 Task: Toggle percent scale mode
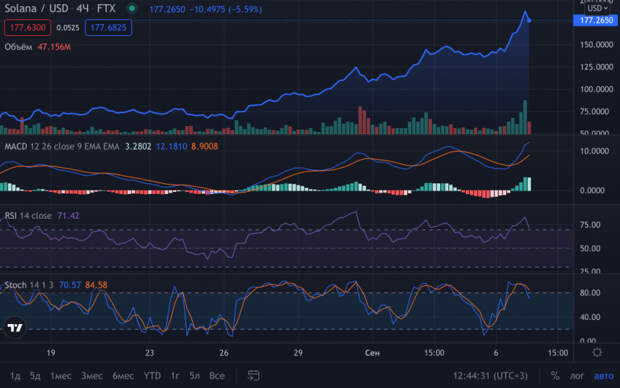[555, 376]
